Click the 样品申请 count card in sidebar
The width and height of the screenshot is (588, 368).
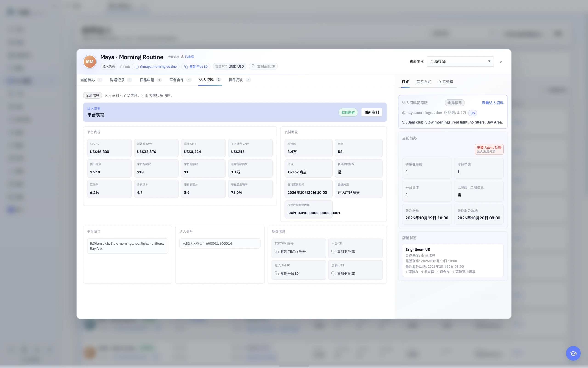[x=478, y=168]
